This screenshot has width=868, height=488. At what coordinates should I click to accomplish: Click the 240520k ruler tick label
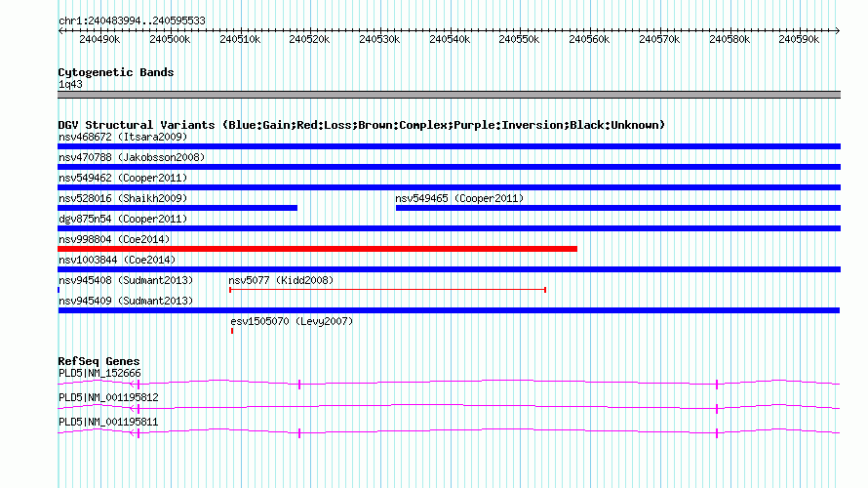pyautogui.click(x=309, y=39)
